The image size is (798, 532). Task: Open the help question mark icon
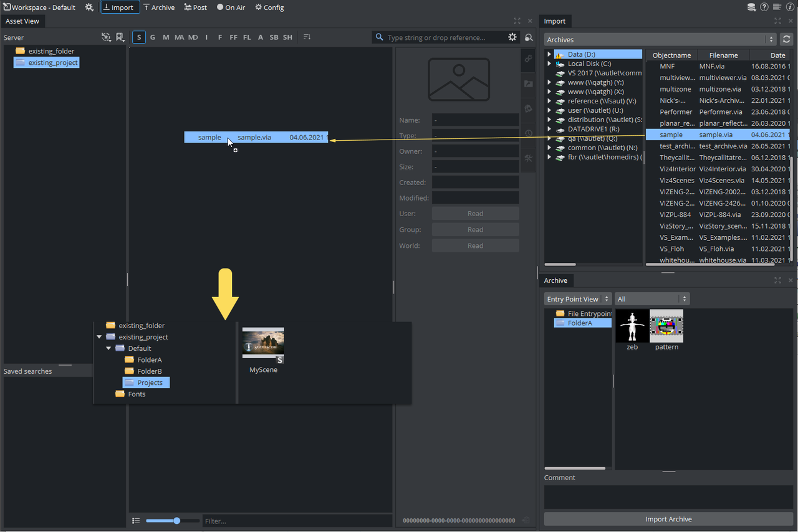(765, 7)
